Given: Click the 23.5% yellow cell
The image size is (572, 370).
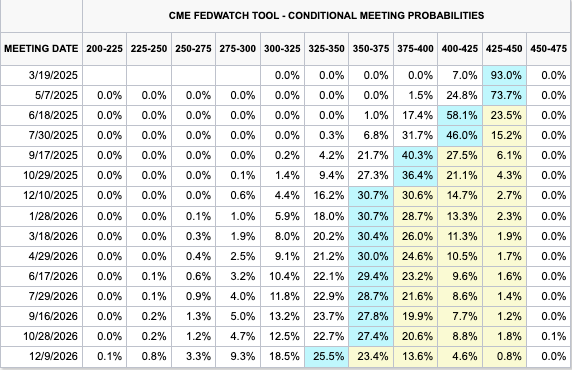Looking at the screenshot, I should click(505, 116).
